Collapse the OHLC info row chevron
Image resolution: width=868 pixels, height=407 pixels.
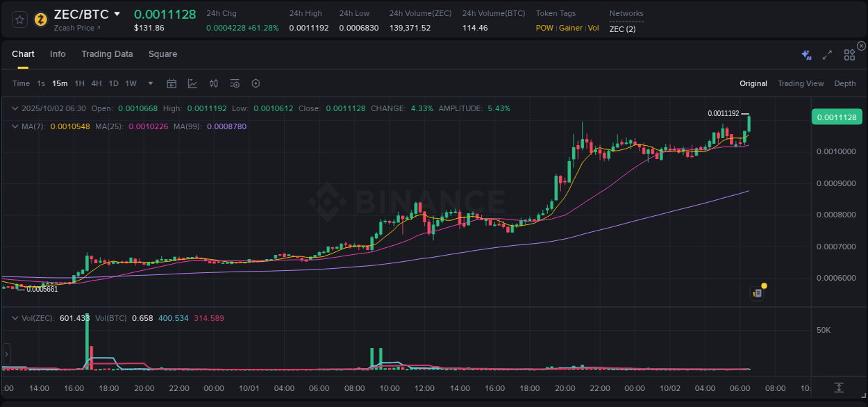15,108
